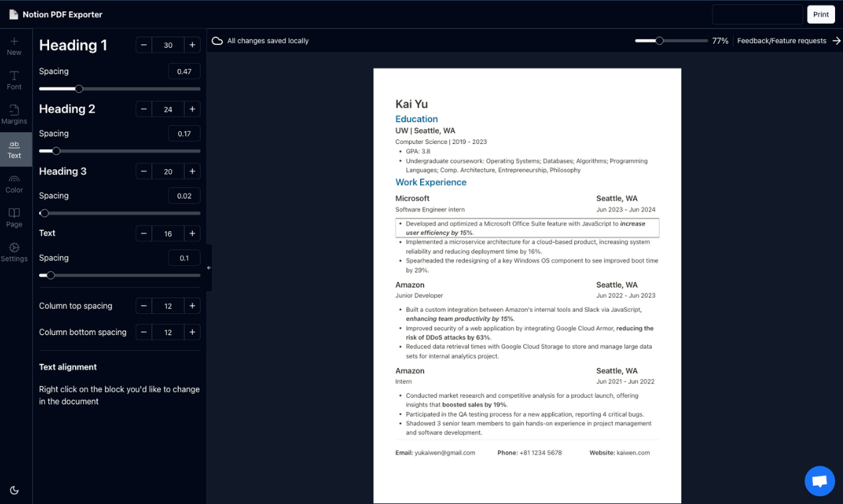Decrease Text font size
The image size is (843, 504).
click(144, 233)
